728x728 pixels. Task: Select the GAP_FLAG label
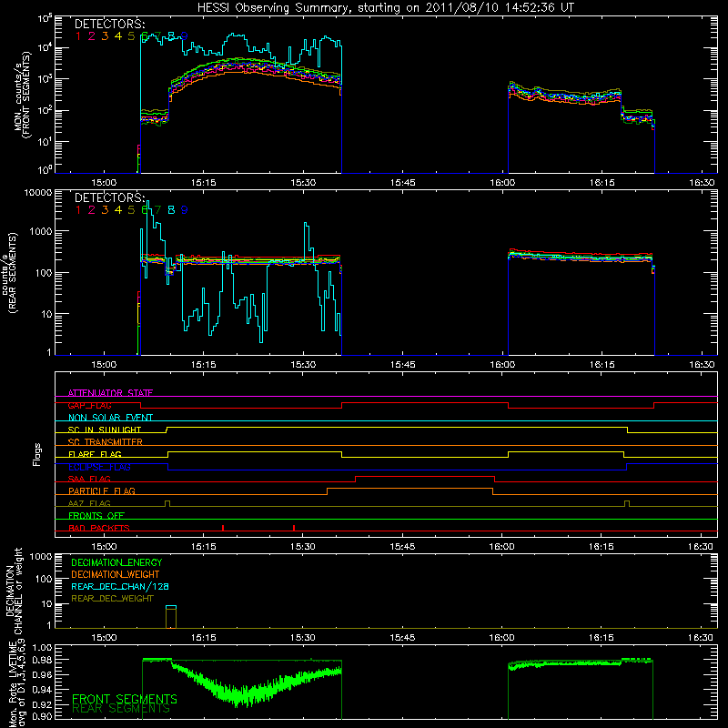point(89,405)
